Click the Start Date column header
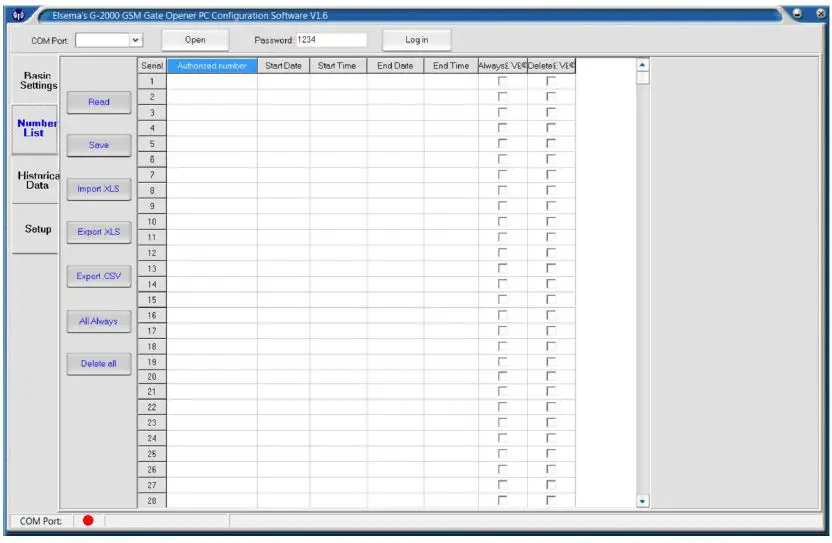The height and width of the screenshot is (543, 832). point(283,66)
